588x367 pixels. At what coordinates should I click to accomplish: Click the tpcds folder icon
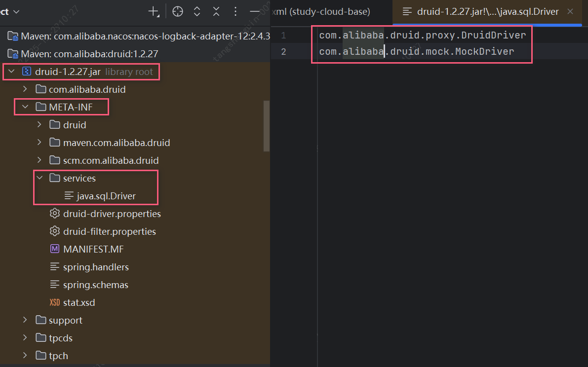41,338
